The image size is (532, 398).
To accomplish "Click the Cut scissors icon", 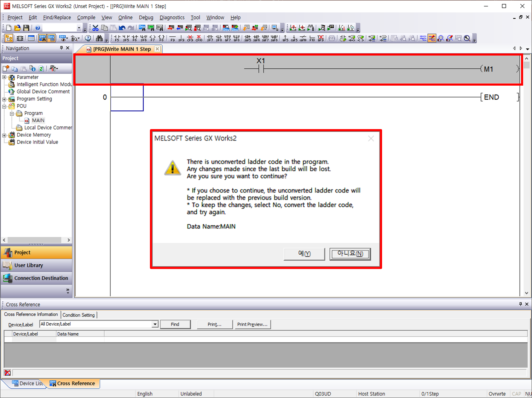I will click(96, 28).
